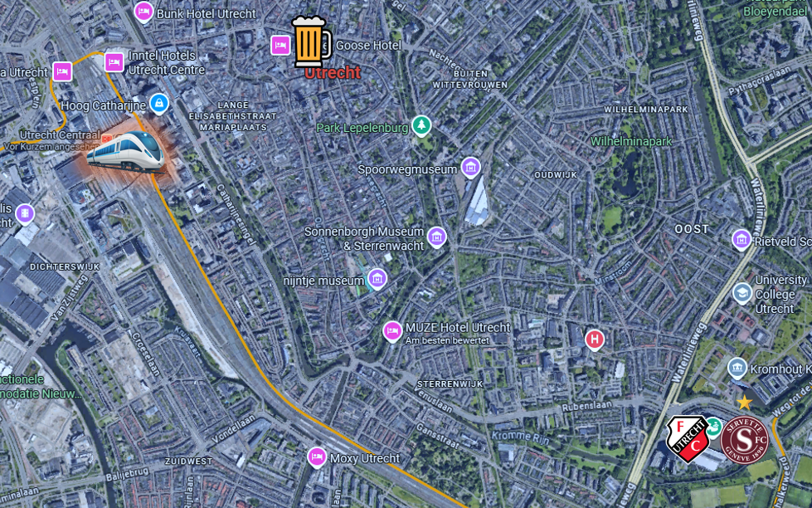Screen dimensions: 812x508
Task: Click the Rietveld museum pin
Action: pos(741,241)
